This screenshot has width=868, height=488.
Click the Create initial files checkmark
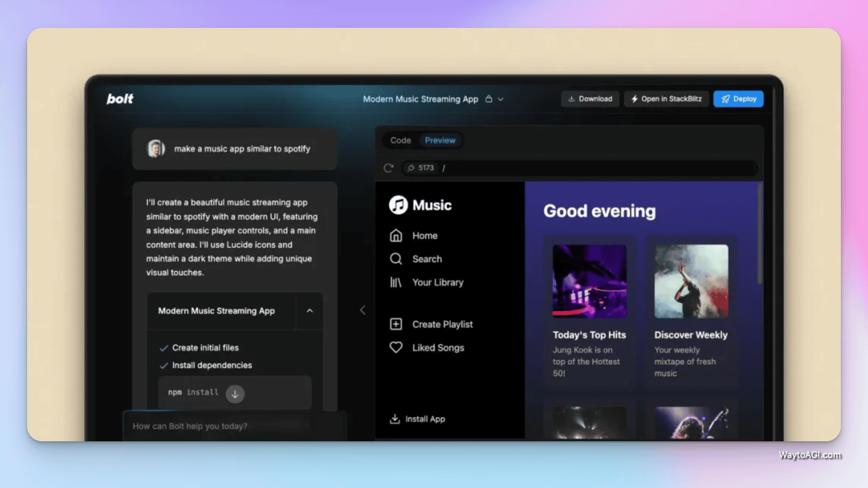click(x=164, y=348)
